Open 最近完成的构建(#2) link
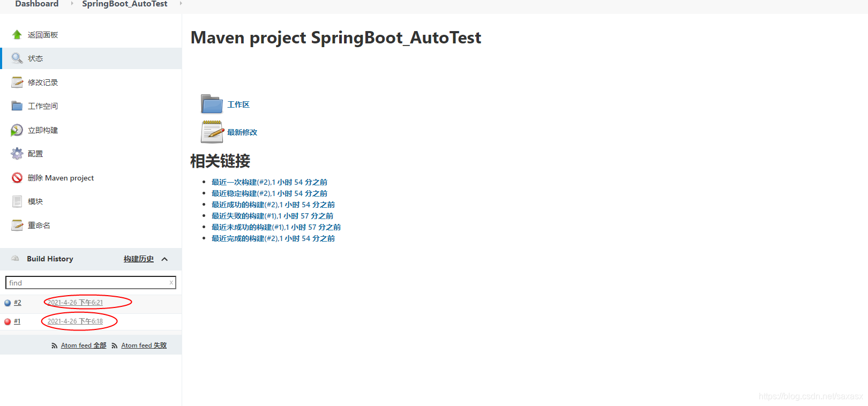 273,238
